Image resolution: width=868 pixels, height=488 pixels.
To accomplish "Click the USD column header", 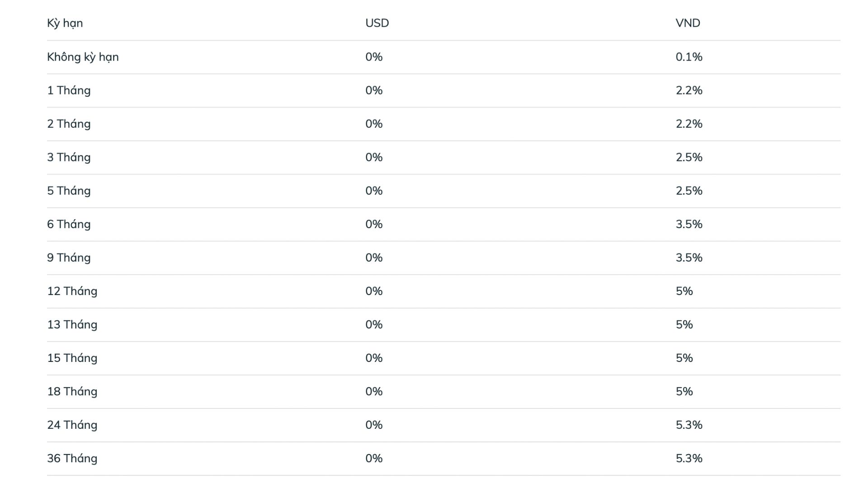I will coord(377,23).
